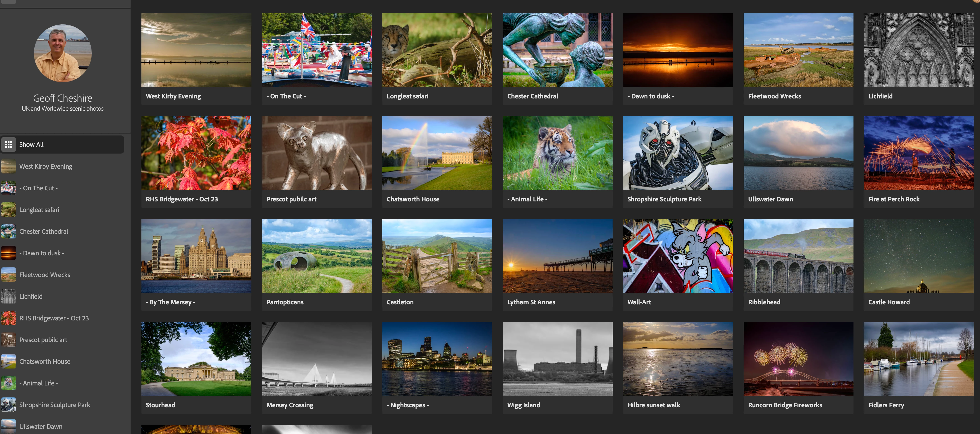Image resolution: width=980 pixels, height=434 pixels.
Task: Click Longleat safari sidebar thumbnail icon
Action: tap(8, 210)
